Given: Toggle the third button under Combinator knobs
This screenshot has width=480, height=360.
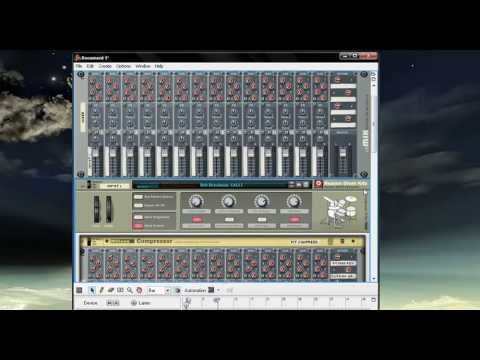Looking at the screenshot, I should 262,219.
